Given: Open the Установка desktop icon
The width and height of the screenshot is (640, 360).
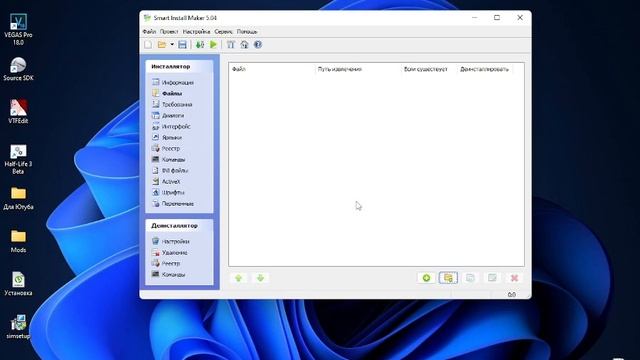Looking at the screenshot, I should coord(18,284).
